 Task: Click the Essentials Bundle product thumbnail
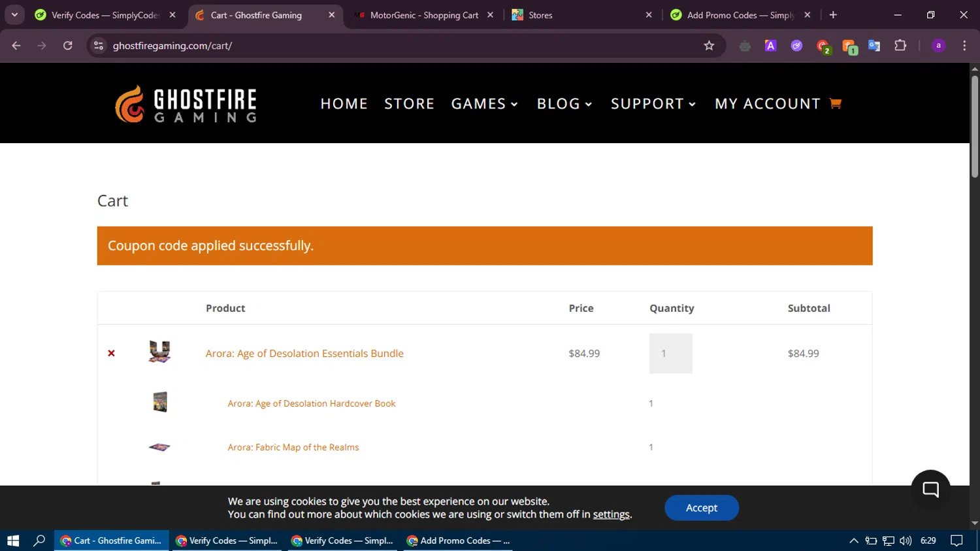(159, 352)
